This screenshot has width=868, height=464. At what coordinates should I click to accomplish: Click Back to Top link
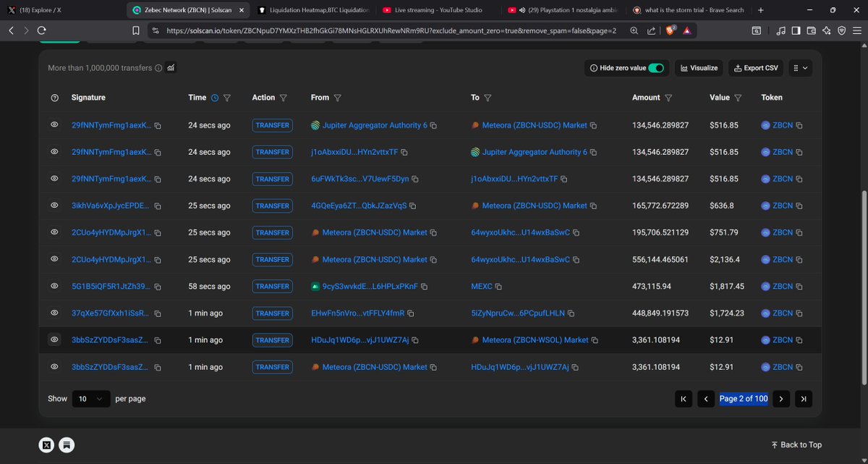pyautogui.click(x=796, y=445)
